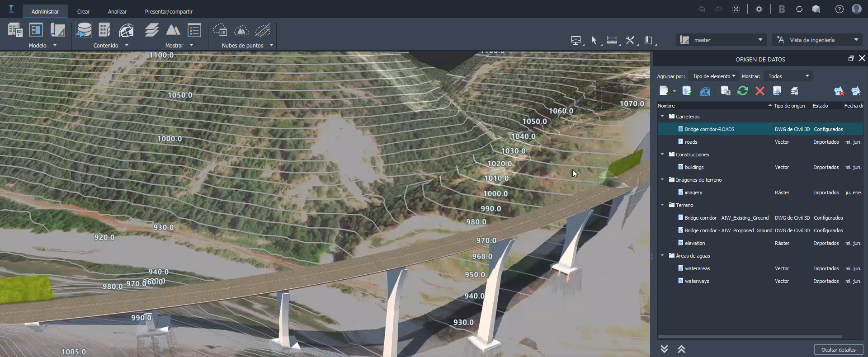Click the sync refresh icon in title bar

(x=799, y=9)
